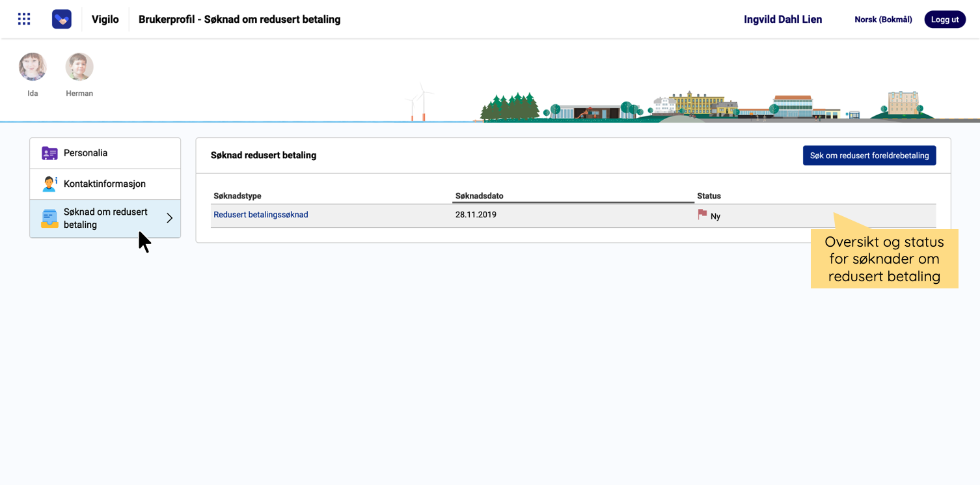
Task: Select Herman's profile picture
Action: coord(79,67)
